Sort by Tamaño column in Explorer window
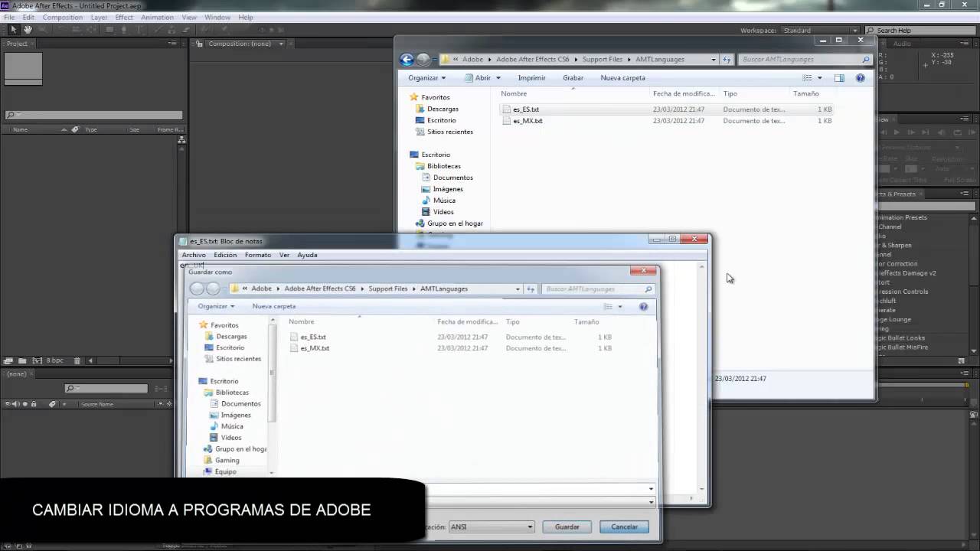The image size is (980, 551). tap(805, 93)
